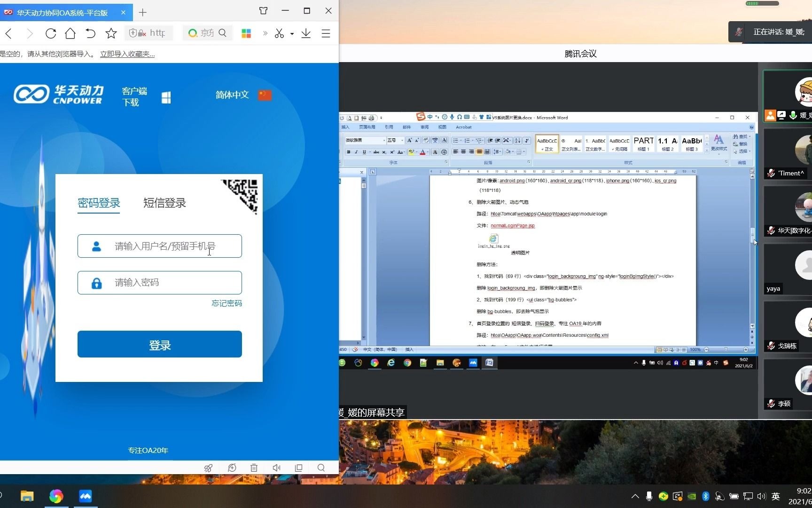This screenshot has width=812, height=508.
Task: Reload the page with the refresh icon
Action: [51, 33]
